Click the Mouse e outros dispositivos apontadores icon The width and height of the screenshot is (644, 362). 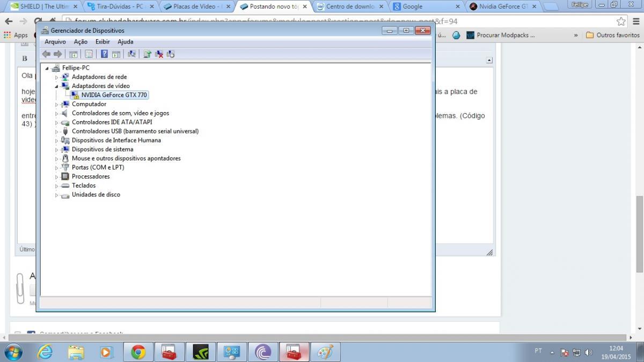pyautogui.click(x=65, y=158)
